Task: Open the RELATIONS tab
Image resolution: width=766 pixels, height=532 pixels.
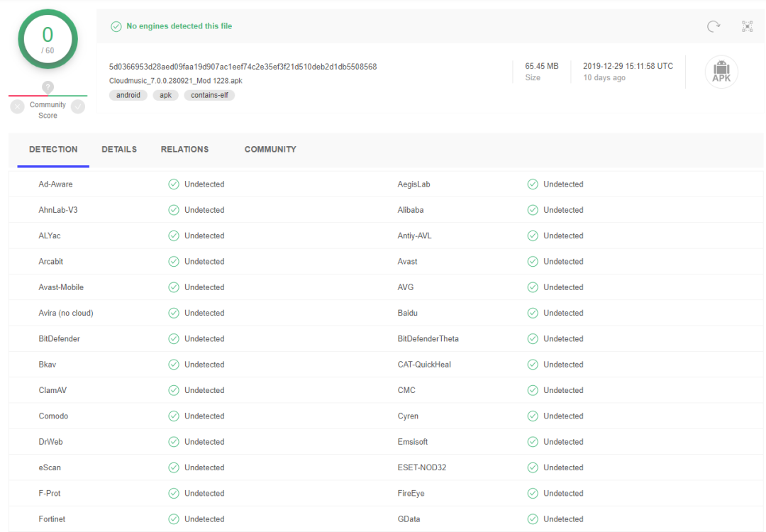Action: [x=184, y=150]
